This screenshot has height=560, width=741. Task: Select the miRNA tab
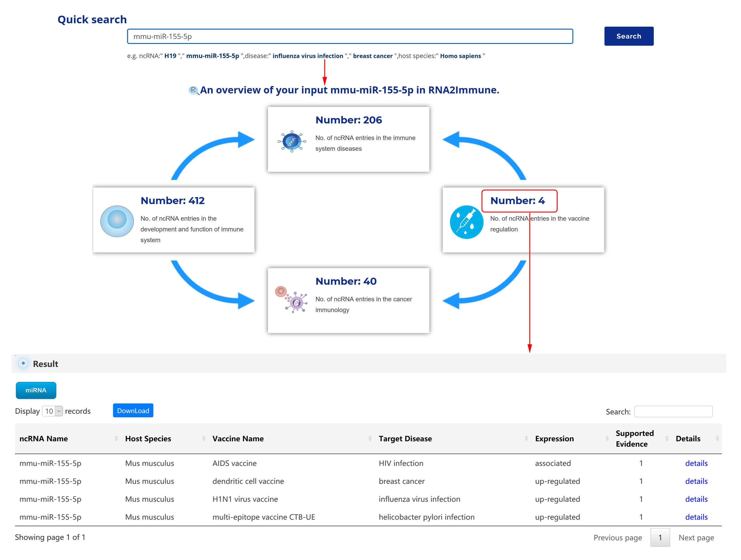[36, 390]
